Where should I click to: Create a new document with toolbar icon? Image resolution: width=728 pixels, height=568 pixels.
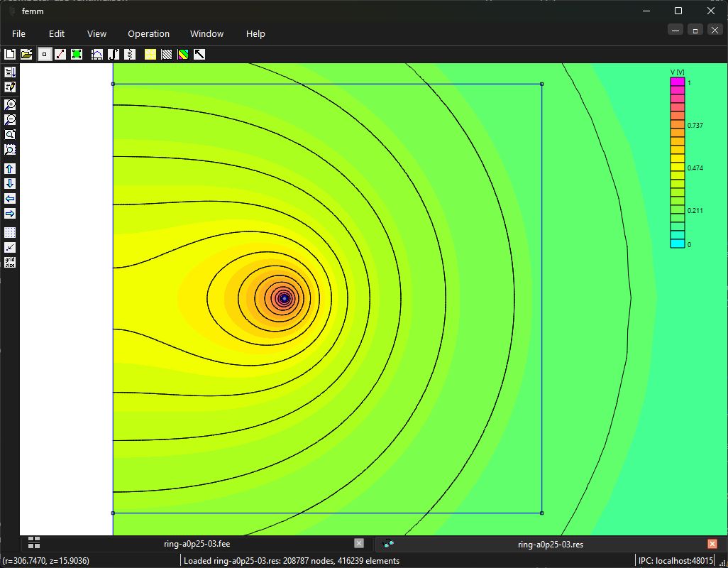click(x=10, y=55)
